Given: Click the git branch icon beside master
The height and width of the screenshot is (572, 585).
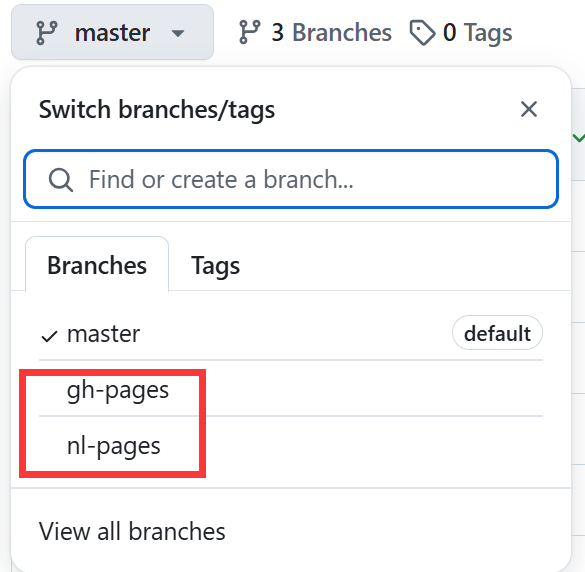Looking at the screenshot, I should point(47,33).
